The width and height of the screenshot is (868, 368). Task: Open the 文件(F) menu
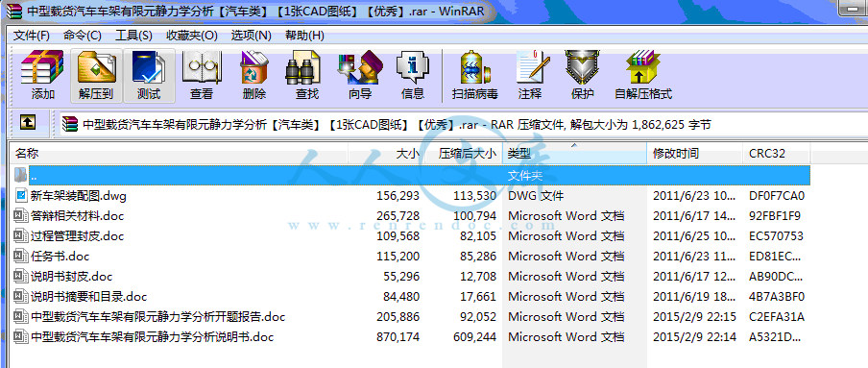(32, 36)
